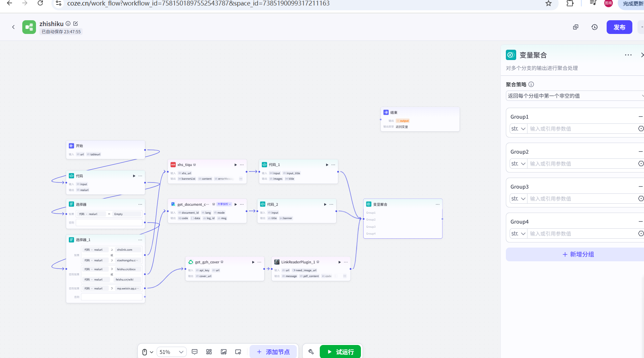Open the 变量聚合 panel more-options menu

628,55
